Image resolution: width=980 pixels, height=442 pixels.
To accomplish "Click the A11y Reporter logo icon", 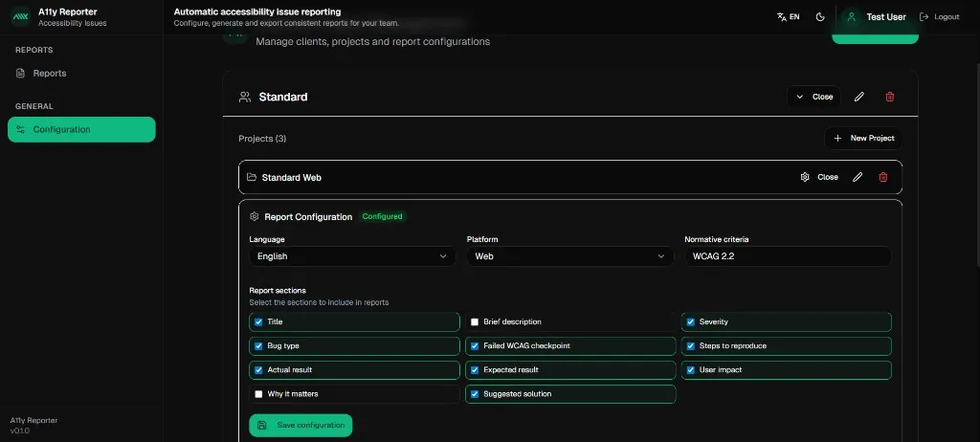I will tap(20, 17).
